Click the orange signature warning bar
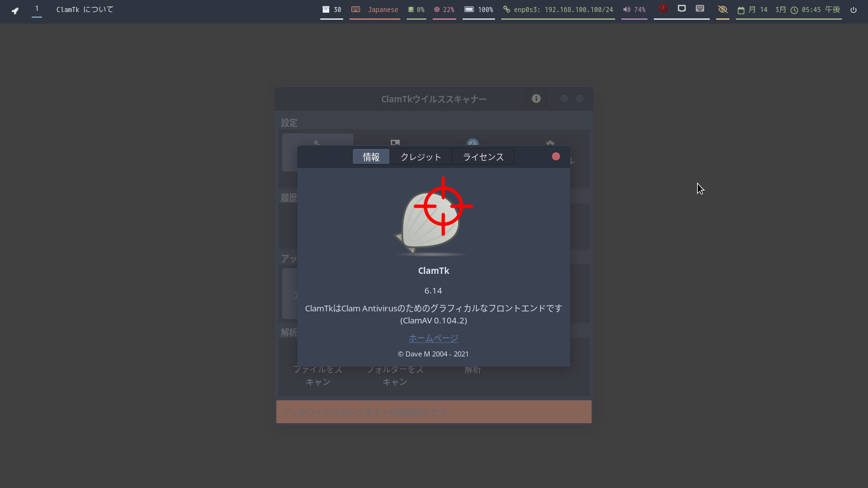The image size is (868, 488). pos(434,412)
